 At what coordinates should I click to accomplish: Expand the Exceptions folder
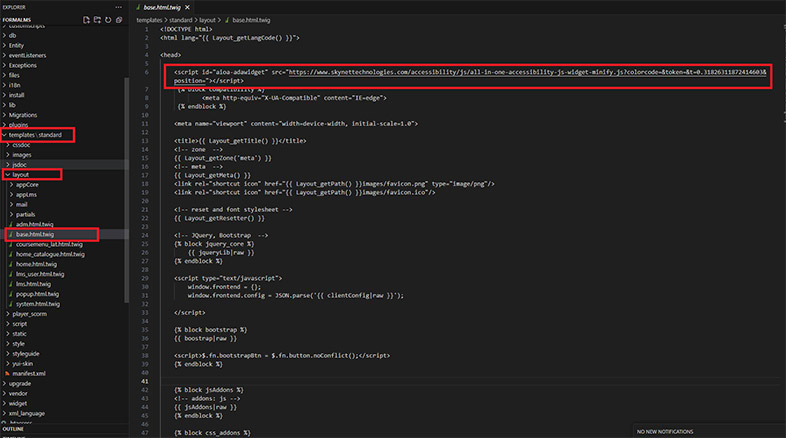pyautogui.click(x=23, y=66)
